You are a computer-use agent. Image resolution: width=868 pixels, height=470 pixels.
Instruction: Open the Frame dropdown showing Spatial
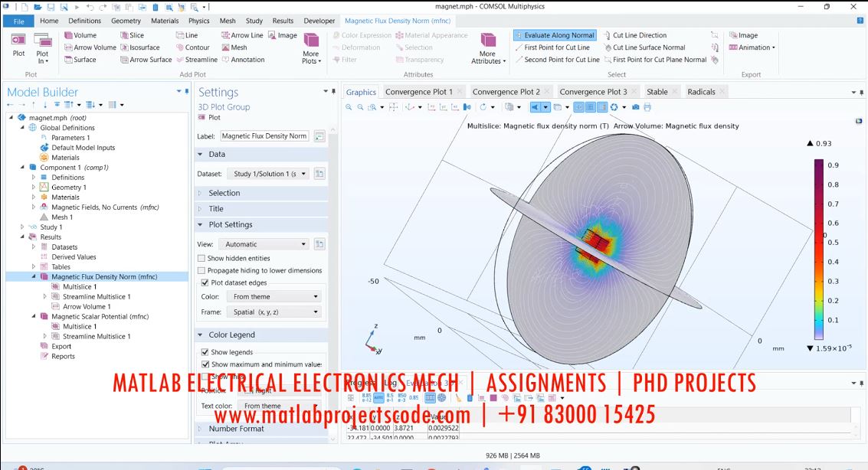click(x=273, y=312)
